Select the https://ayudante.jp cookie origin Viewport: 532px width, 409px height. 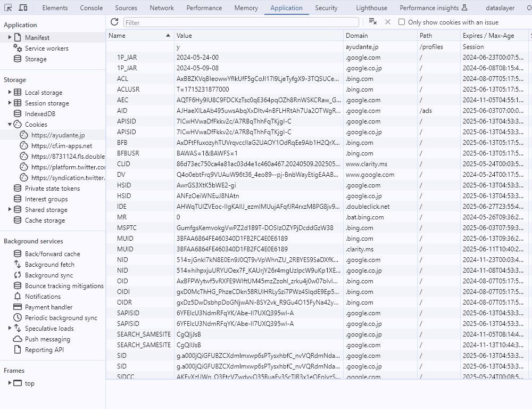tap(58, 135)
